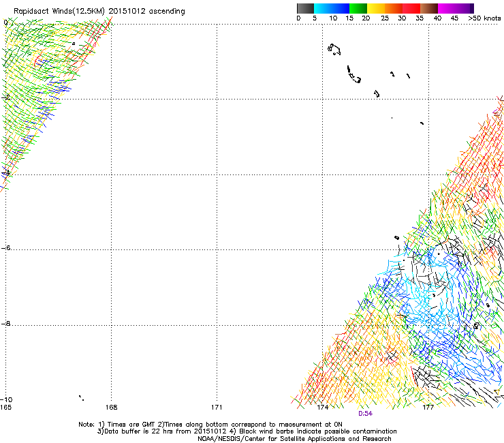Click the latitude label '-6'
This screenshot has height=443, width=504.
[5, 247]
